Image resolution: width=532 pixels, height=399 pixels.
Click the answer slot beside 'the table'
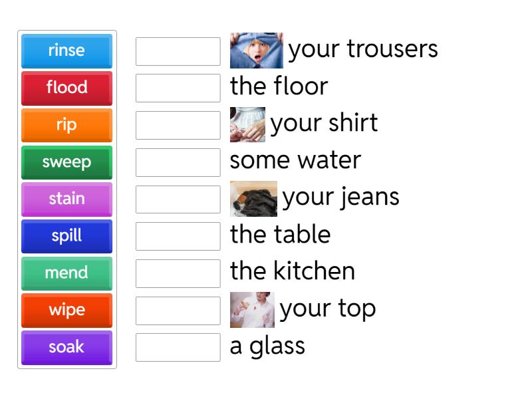(178, 236)
